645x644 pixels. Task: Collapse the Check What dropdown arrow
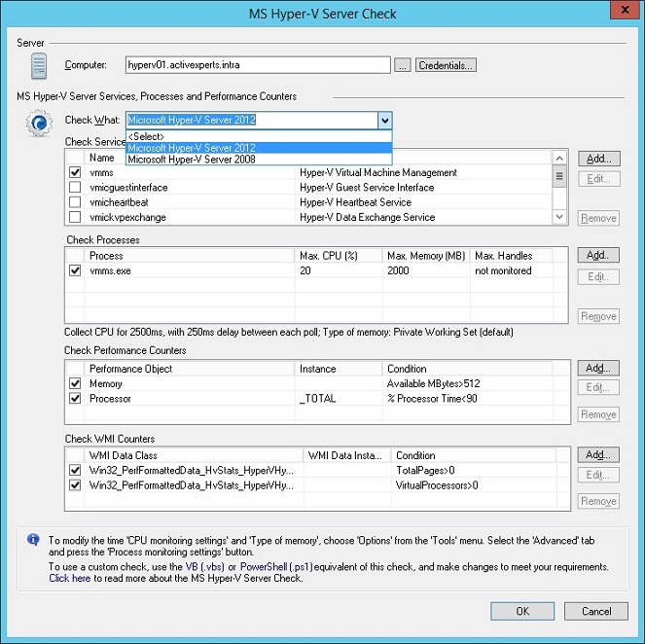(x=384, y=121)
